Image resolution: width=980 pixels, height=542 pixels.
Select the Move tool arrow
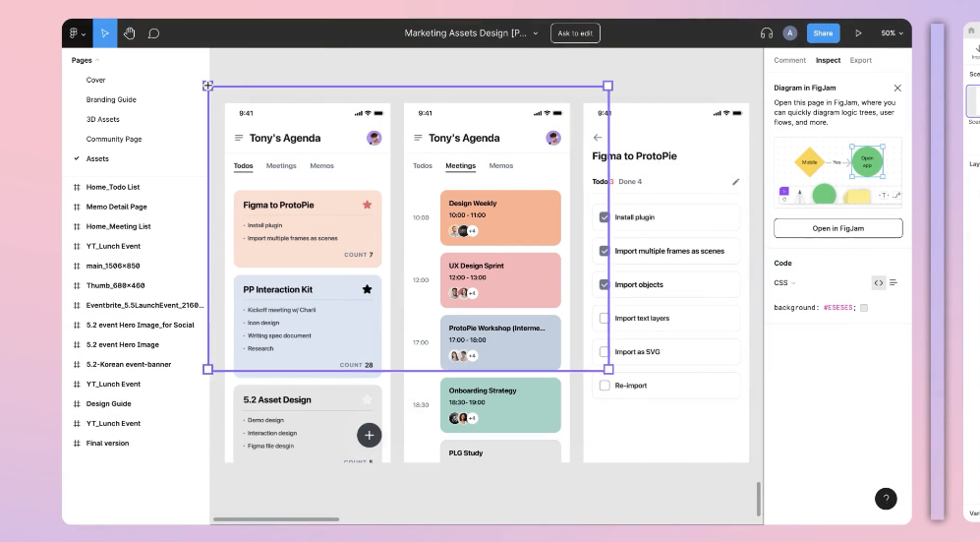[105, 33]
